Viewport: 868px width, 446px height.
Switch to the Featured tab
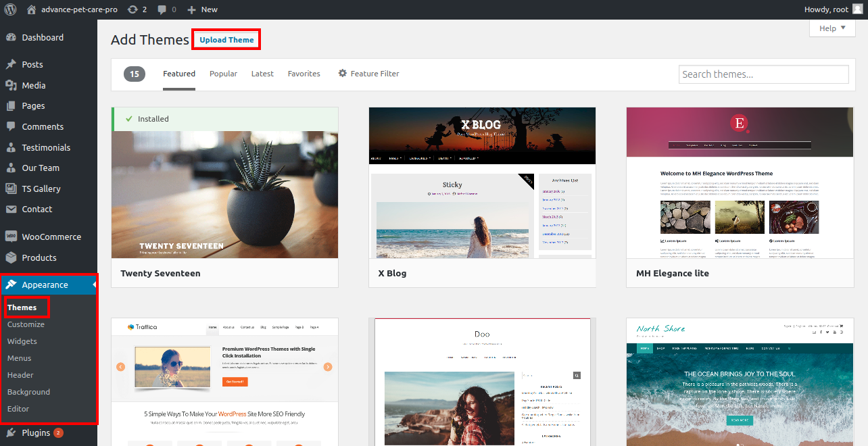pos(179,74)
